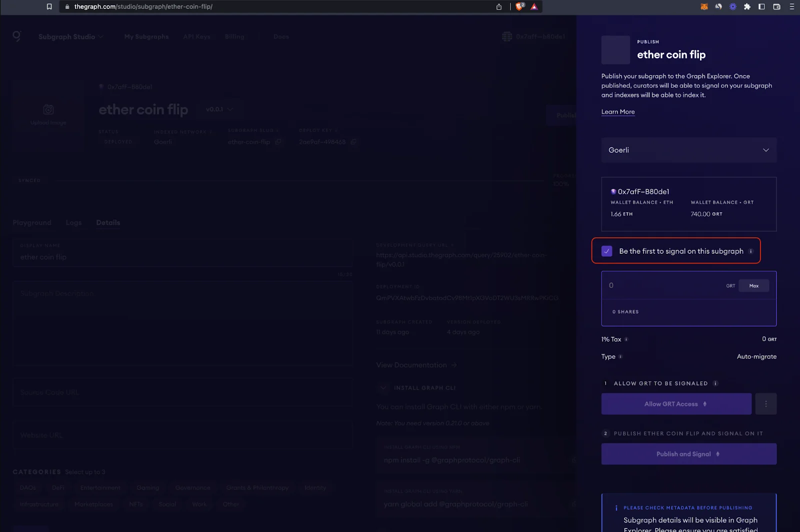
Task: Select the NFTs category tag
Action: tap(135, 504)
